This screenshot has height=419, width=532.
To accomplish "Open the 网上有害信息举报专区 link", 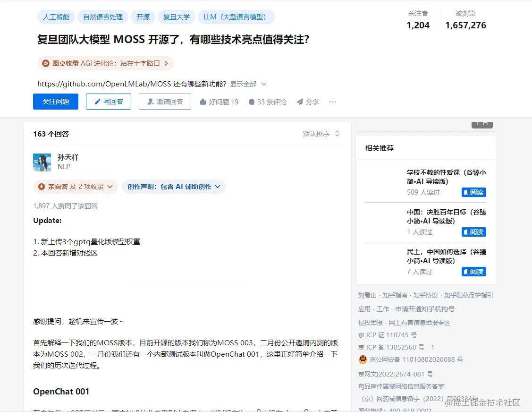I will [419, 323].
